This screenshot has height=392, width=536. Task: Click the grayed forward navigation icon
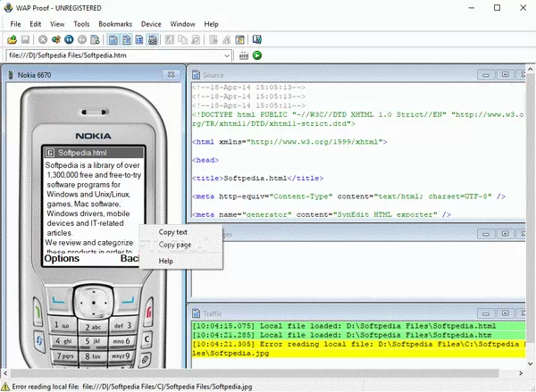(82, 39)
